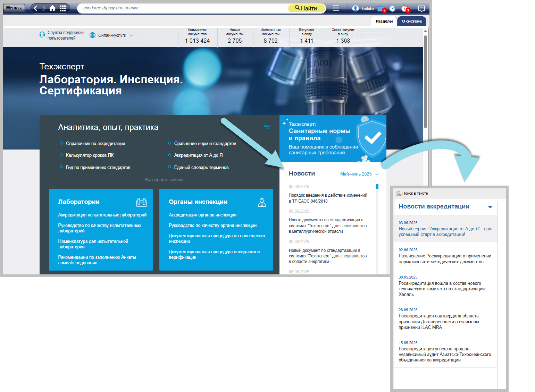Viewport: 535px width, 392px height.
Task: Expand the Новости аккредитации dropdown arrow
Action: click(x=490, y=207)
